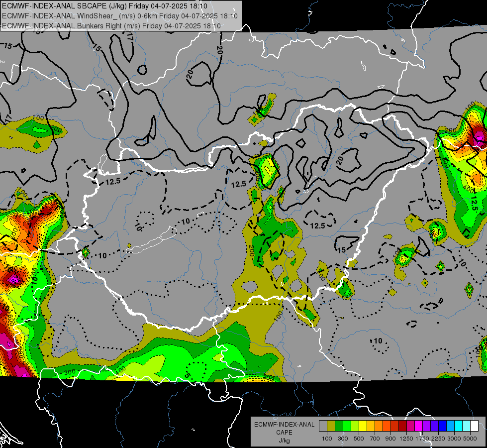The height and width of the screenshot is (448, 487).
Task: Select the dark red legend swatch
Action: pos(402,426)
